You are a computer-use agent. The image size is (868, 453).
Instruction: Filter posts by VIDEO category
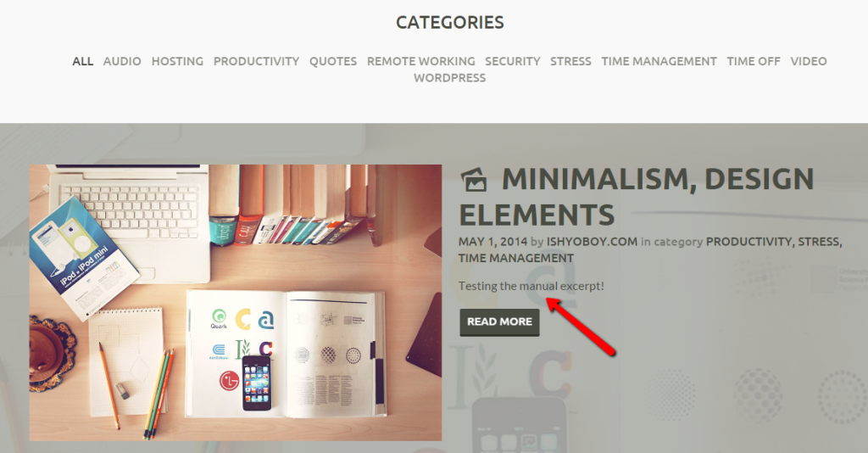(x=808, y=61)
